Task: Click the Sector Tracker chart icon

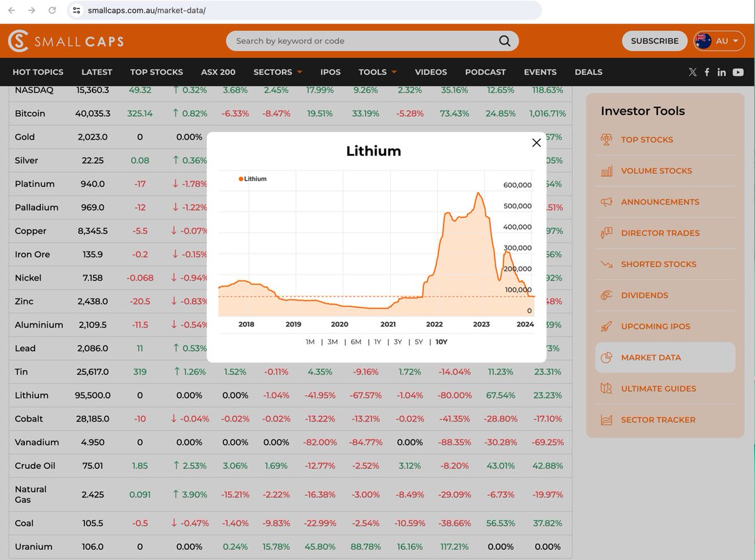Action: point(607,420)
